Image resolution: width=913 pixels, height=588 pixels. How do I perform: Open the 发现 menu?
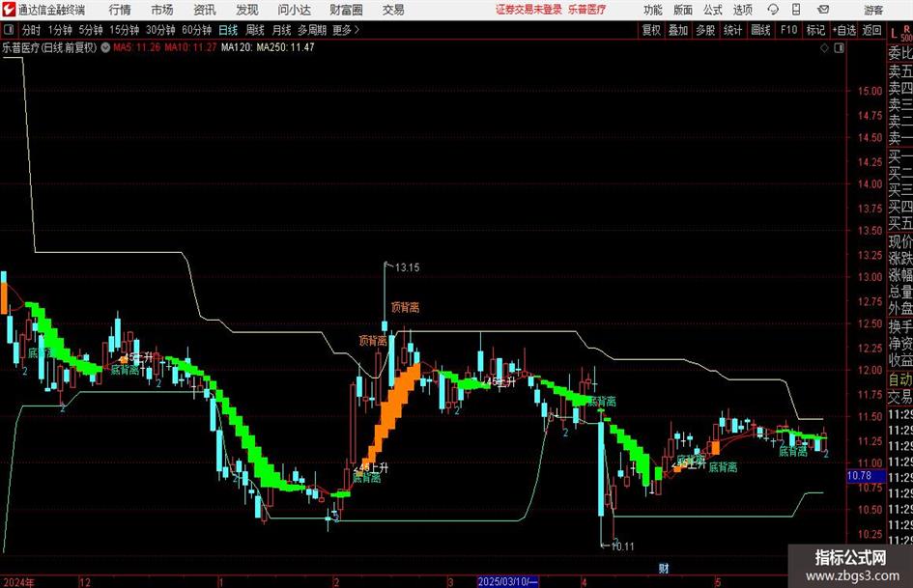click(247, 10)
